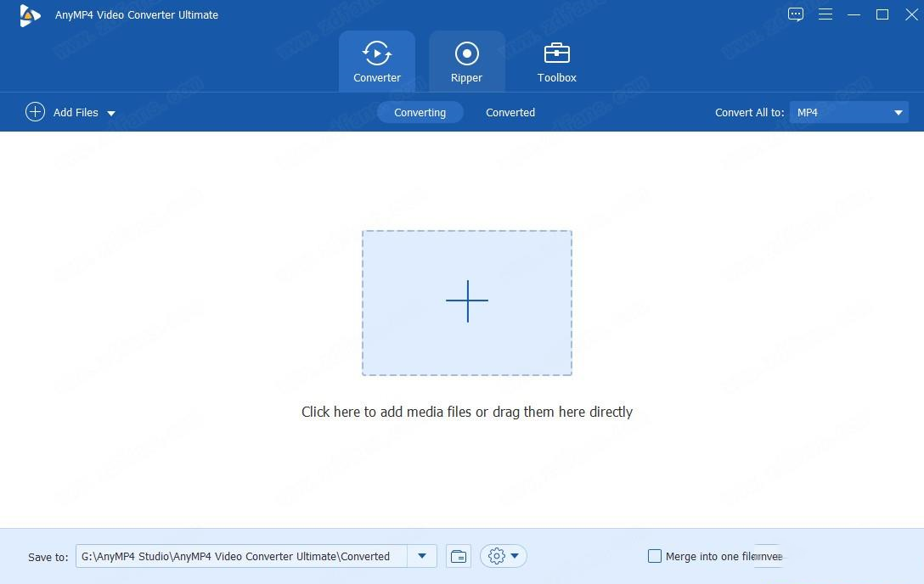924x584 pixels.
Task: Switch to the Converted tab
Action: tap(510, 112)
